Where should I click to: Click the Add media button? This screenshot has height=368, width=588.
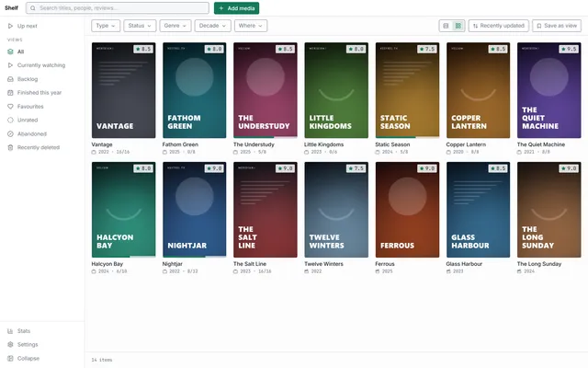pos(236,8)
